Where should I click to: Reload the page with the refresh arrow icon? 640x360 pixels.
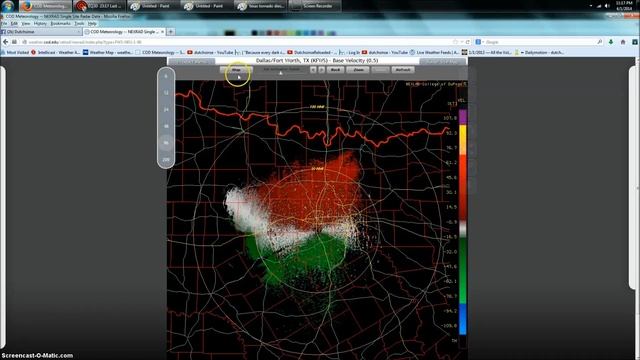[x=468, y=42]
